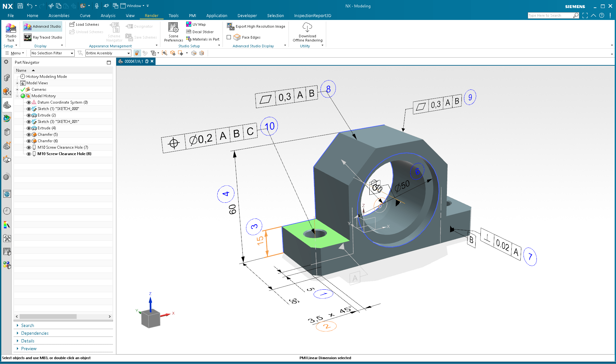The height and width of the screenshot is (364, 616).
Task: Hide the Chamfer (5) feature
Action: click(x=28, y=134)
